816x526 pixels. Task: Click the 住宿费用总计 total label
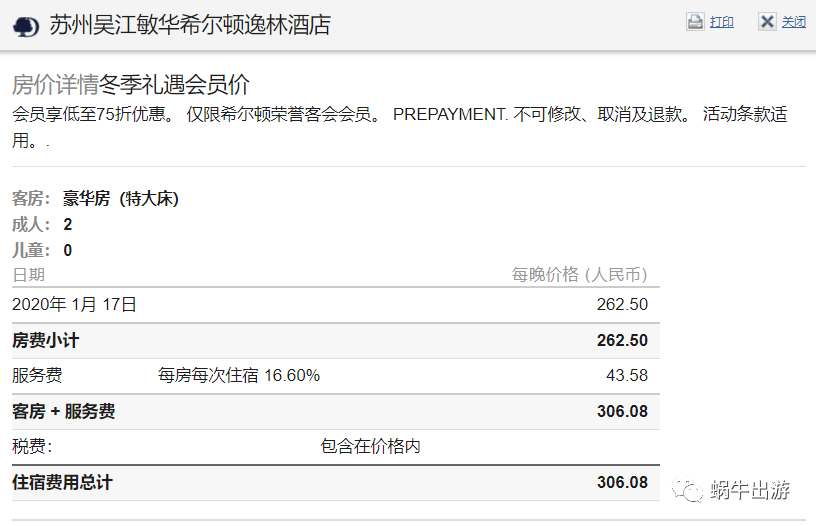(x=62, y=482)
